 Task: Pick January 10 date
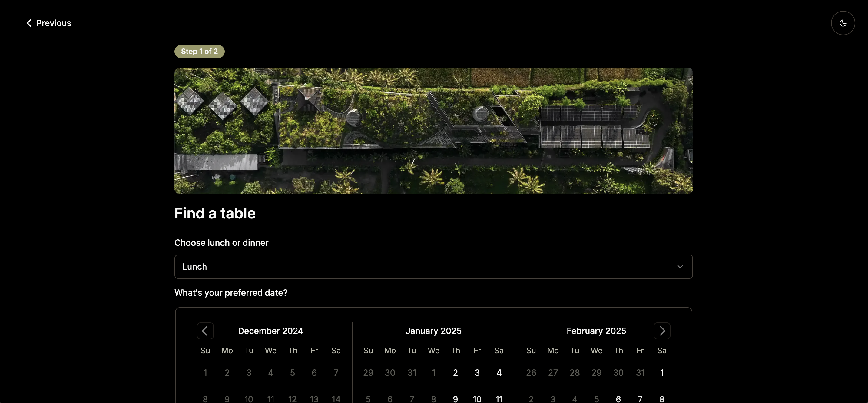(477, 399)
